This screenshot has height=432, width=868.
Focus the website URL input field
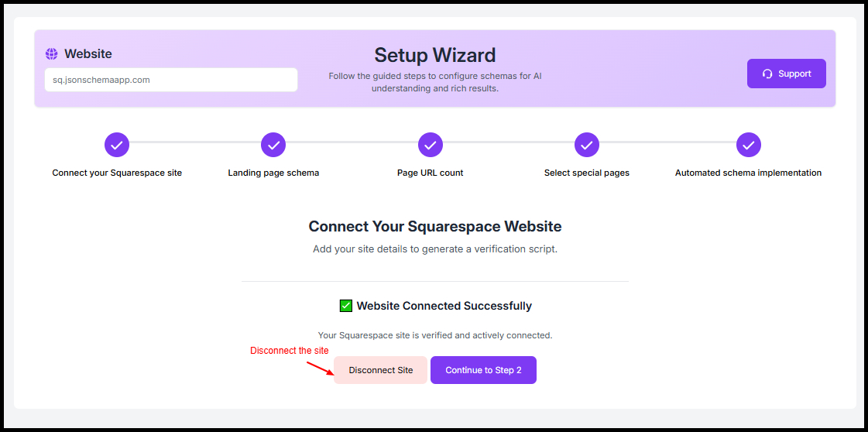(x=170, y=80)
